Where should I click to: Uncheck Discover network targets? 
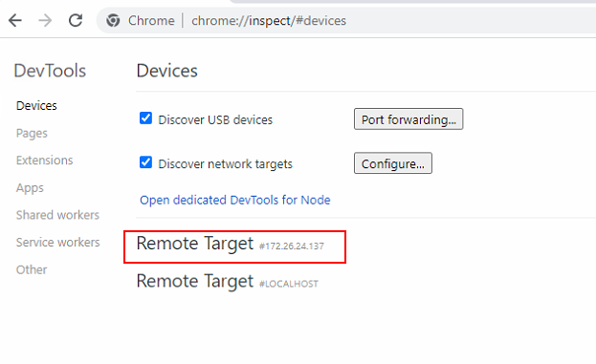pyautogui.click(x=145, y=162)
